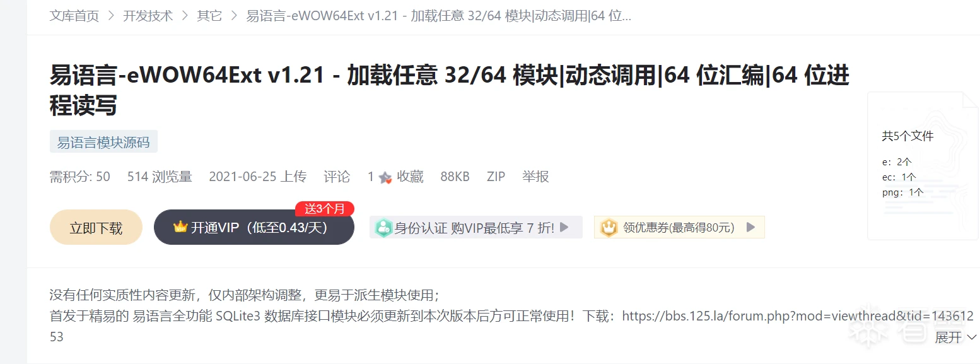
Task: Click play arrow after 购VIP最低享 7 折
Action: point(564,227)
